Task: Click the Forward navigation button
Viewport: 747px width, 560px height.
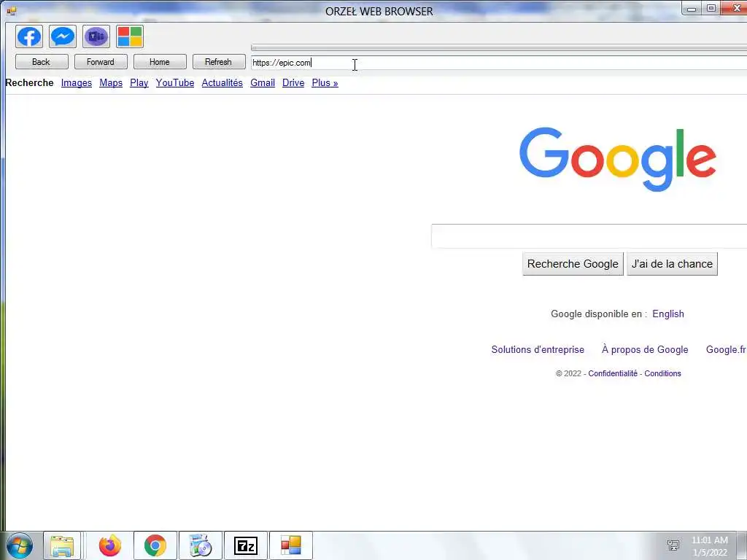Action: tap(101, 62)
